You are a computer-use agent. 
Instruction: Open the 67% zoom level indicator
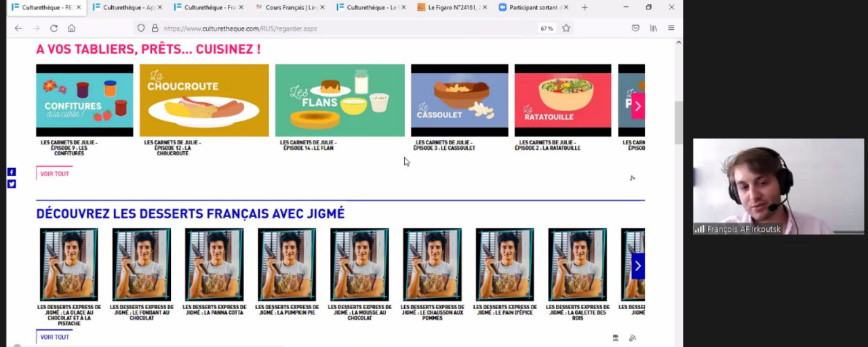coord(547,28)
